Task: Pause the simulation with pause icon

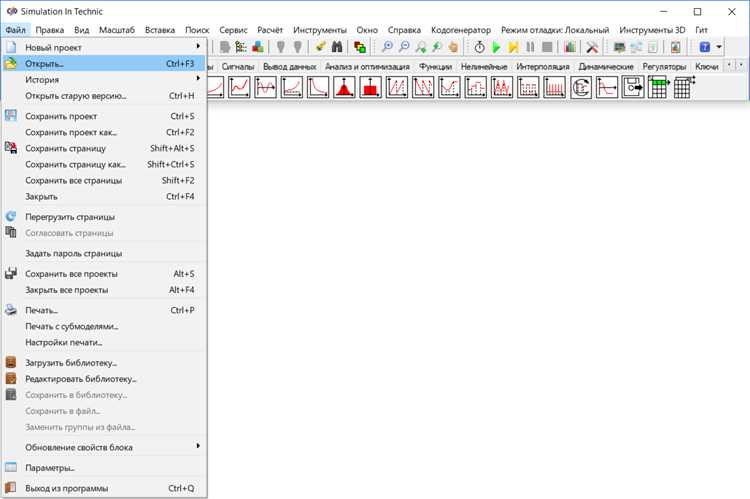Action: pos(530,47)
